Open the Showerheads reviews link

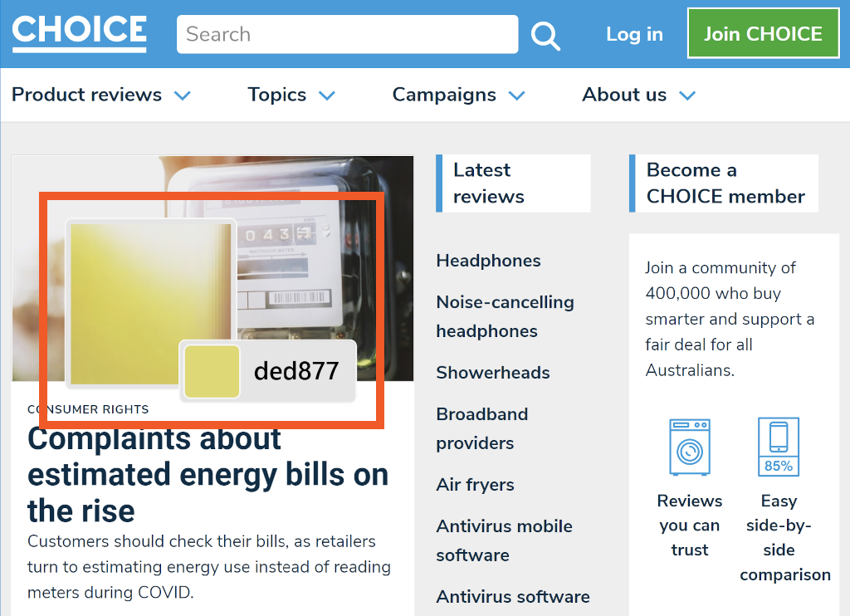[493, 373]
